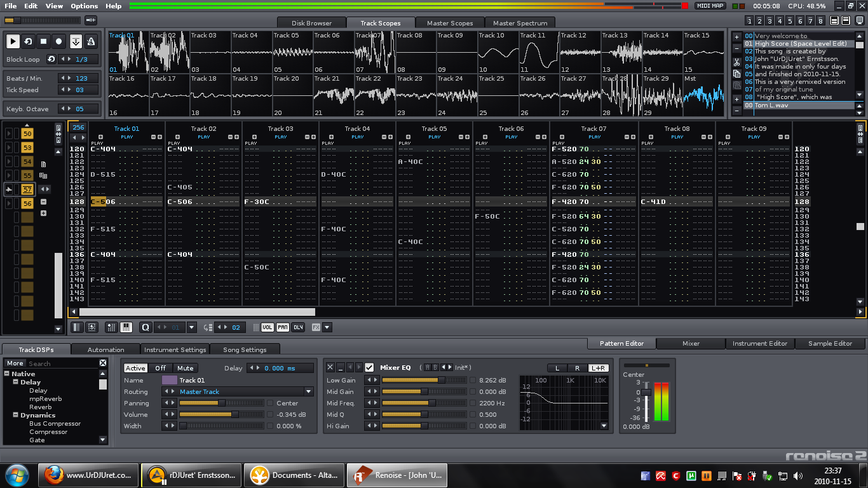The width and height of the screenshot is (868, 488).
Task: Toggle the metronome icon
Action: pyautogui.click(x=91, y=41)
